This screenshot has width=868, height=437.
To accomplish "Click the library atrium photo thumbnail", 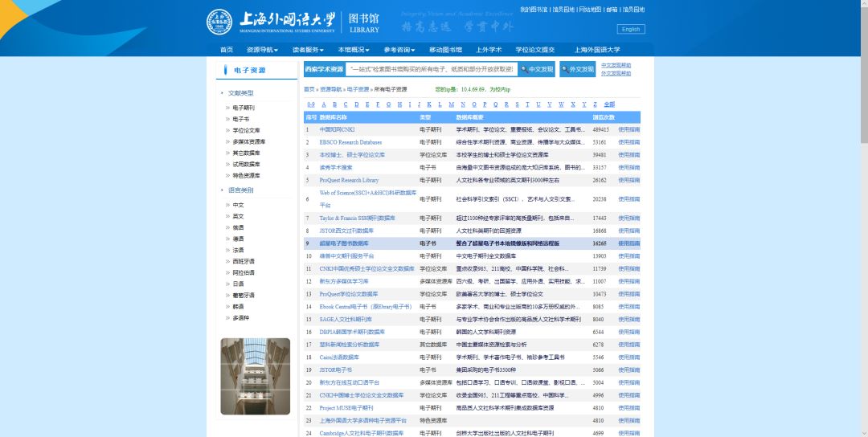I will pyautogui.click(x=256, y=376).
